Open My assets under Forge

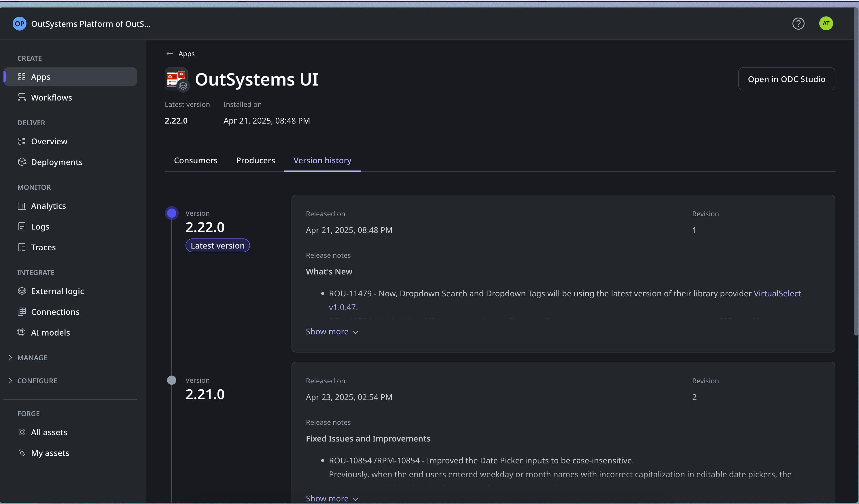point(70,452)
